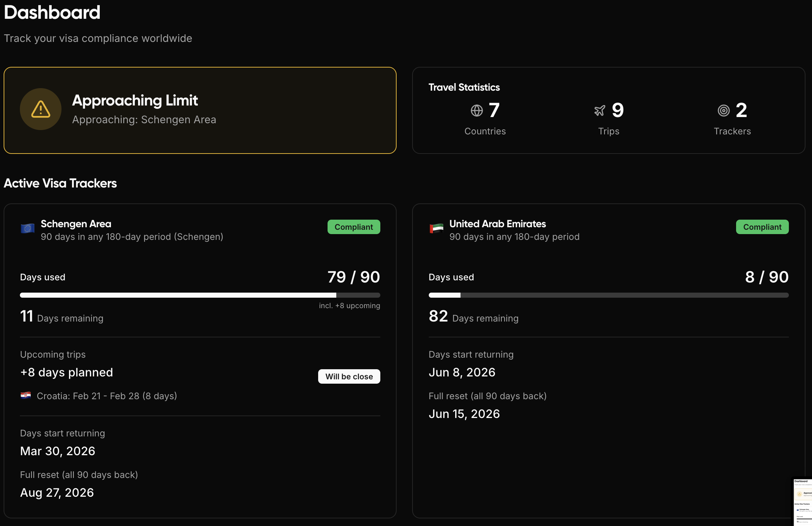
Task: Toggle the Compliant status on Schengen Area
Action: pos(354,227)
